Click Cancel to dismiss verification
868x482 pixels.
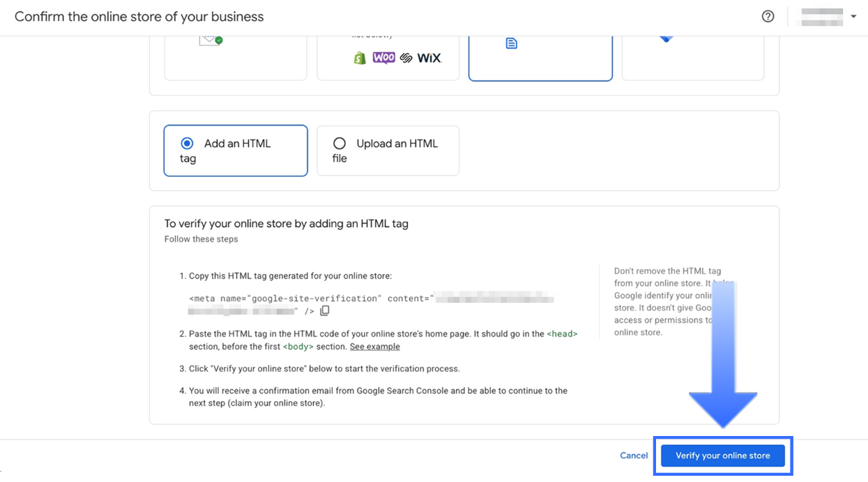(633, 456)
